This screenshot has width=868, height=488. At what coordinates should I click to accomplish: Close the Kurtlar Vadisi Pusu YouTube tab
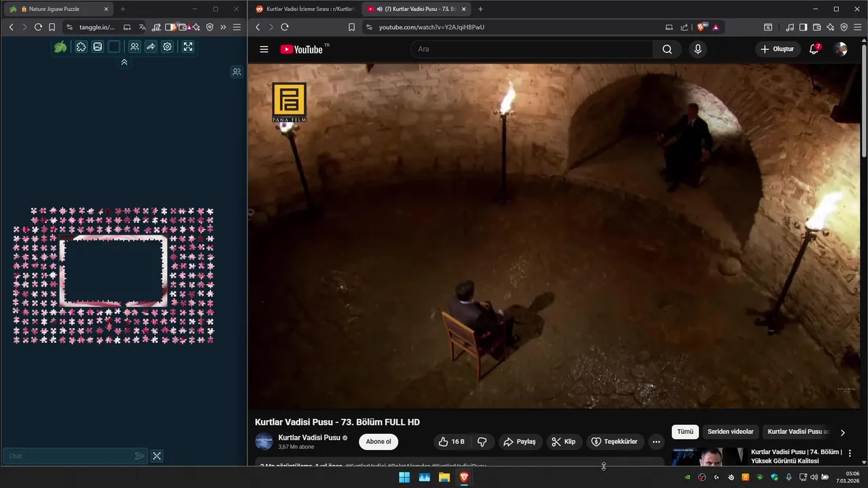[465, 9]
